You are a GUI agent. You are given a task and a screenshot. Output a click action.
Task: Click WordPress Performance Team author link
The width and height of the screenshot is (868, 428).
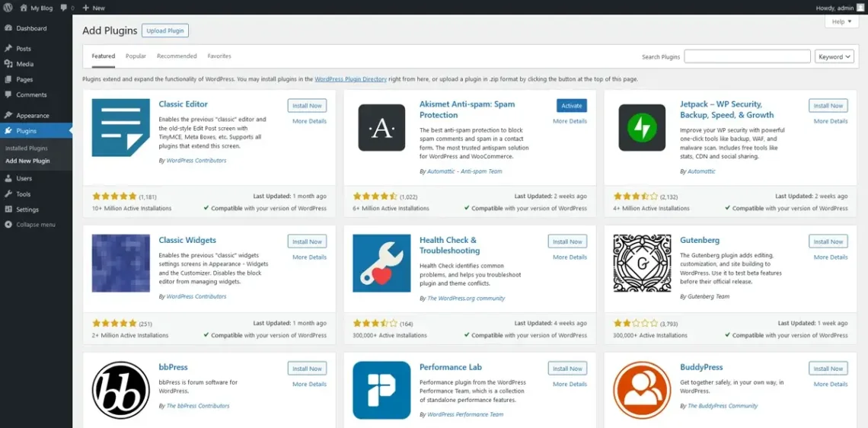[x=465, y=414]
